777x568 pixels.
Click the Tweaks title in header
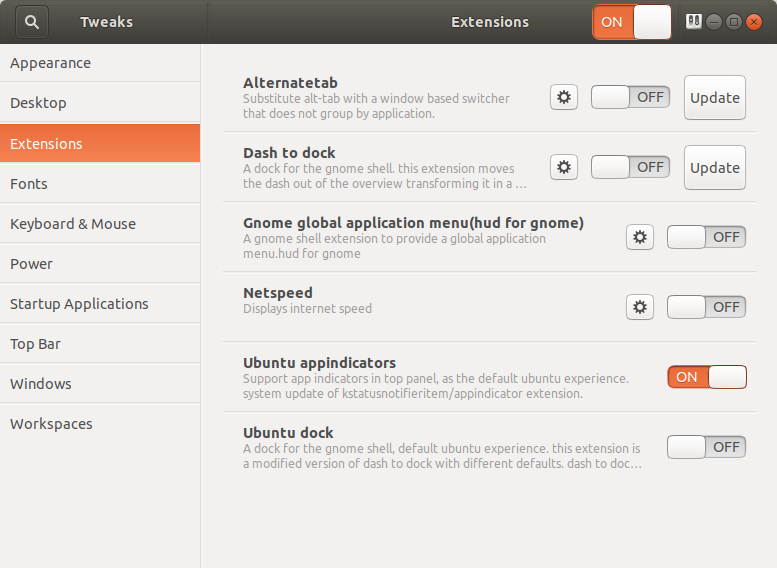[x=107, y=22]
